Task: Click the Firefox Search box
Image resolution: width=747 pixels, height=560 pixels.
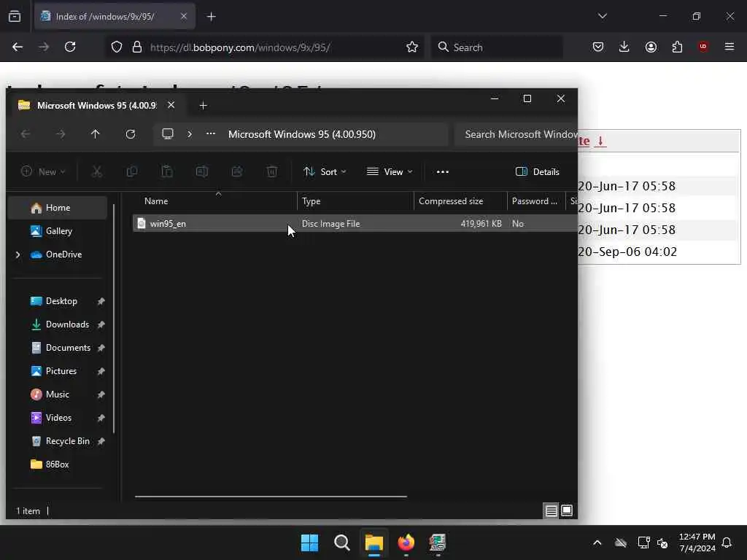Action: point(497,47)
